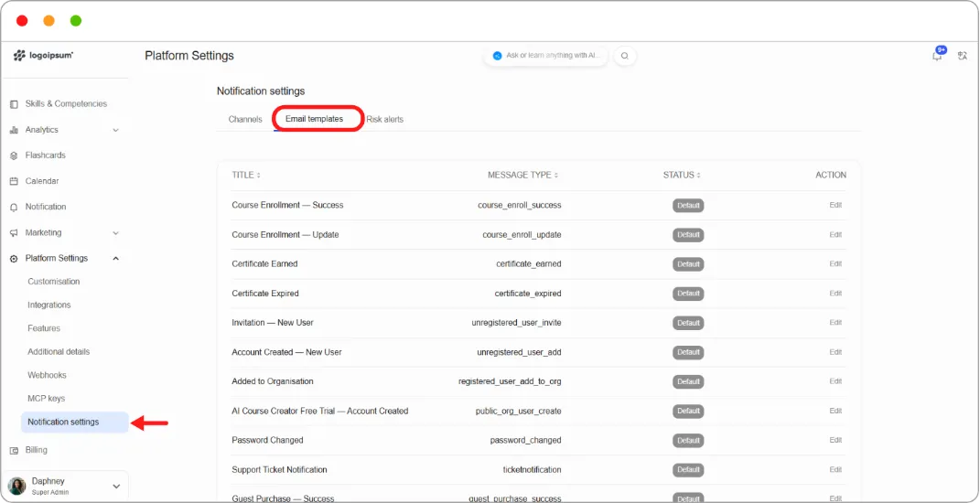980x503 pixels.
Task: Open Integrations under Platform Settings
Action: (49, 305)
